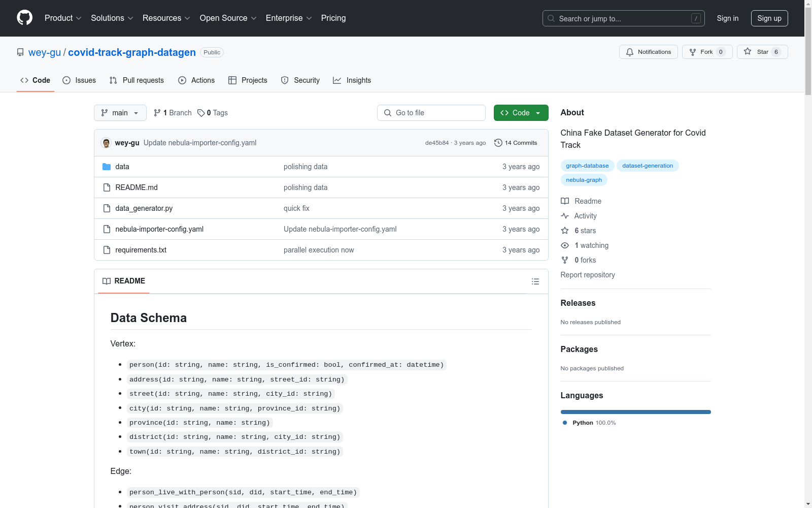Click the Go to file search icon

[388, 113]
